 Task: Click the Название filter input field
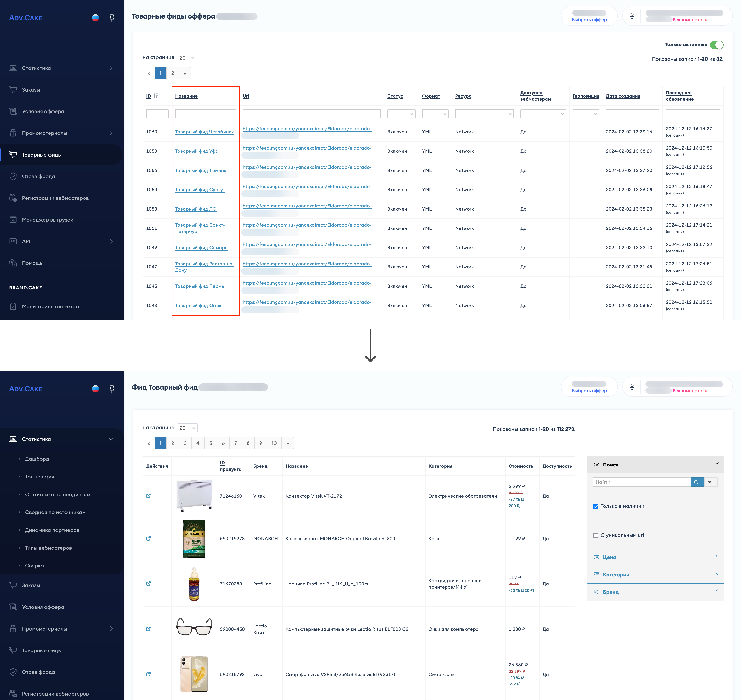pyautogui.click(x=205, y=114)
